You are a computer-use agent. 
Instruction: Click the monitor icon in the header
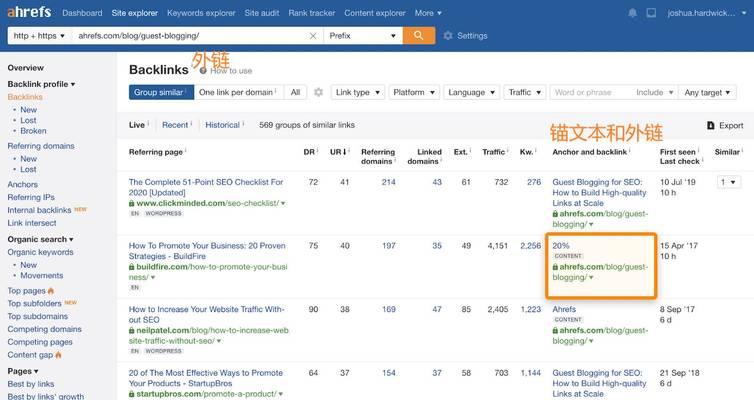point(651,13)
